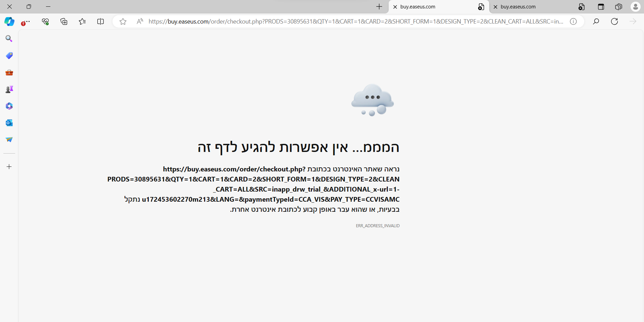Click the Hebrew error heading text

[298, 147]
